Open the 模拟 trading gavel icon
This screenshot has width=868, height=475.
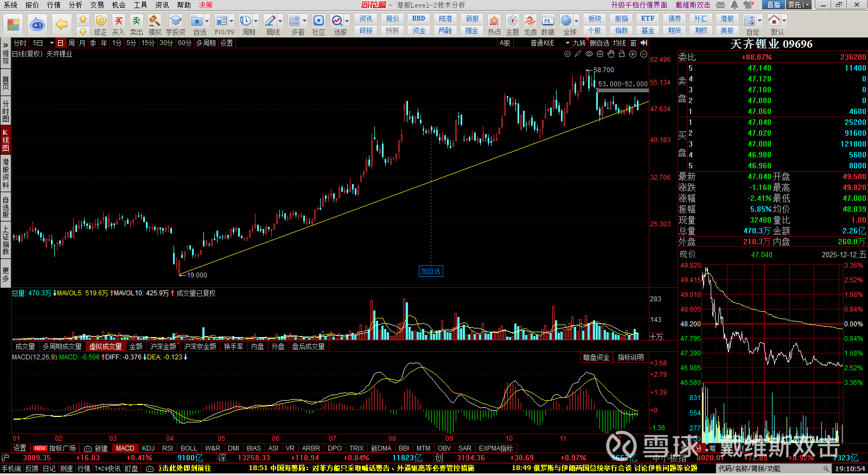[155, 21]
